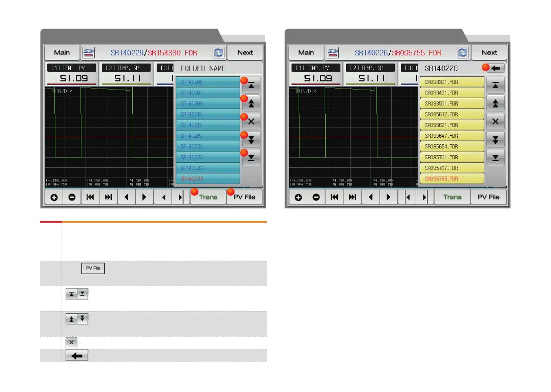This screenshot has height=392, width=551.
Task: Select folder SR140222 in the list
Action: (208, 158)
